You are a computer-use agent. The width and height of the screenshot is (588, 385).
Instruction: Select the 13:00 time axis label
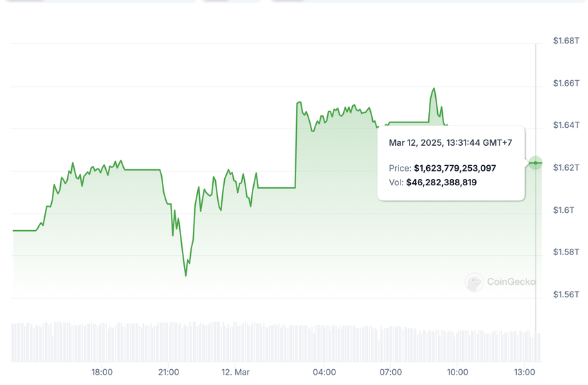tap(524, 372)
